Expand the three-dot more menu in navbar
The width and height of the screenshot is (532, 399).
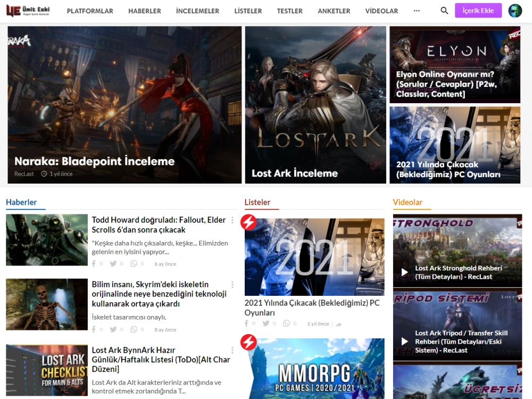click(x=417, y=11)
